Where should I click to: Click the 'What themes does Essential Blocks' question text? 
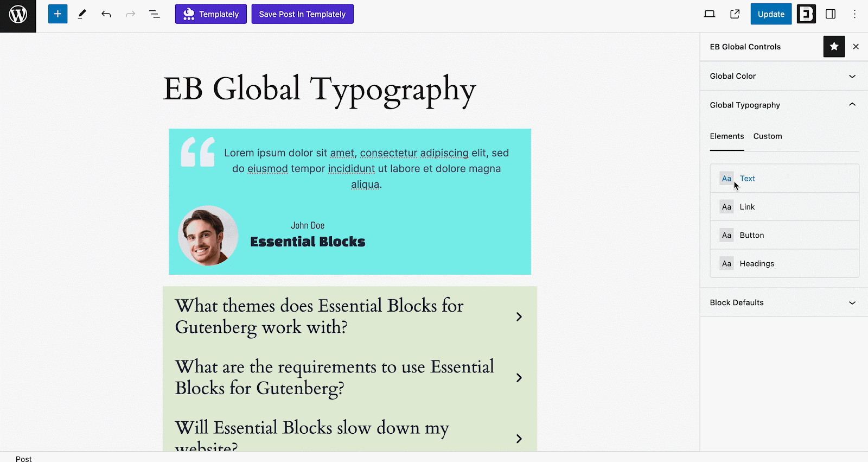(319, 317)
